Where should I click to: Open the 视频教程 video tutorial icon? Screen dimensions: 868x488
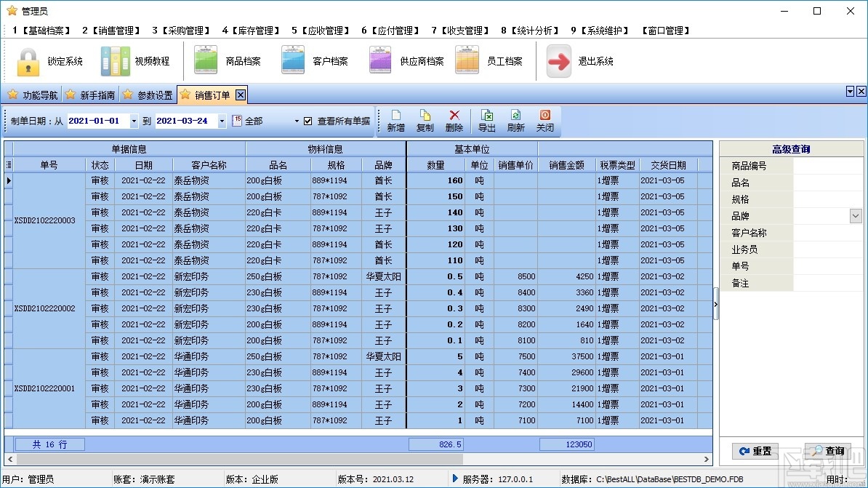115,62
